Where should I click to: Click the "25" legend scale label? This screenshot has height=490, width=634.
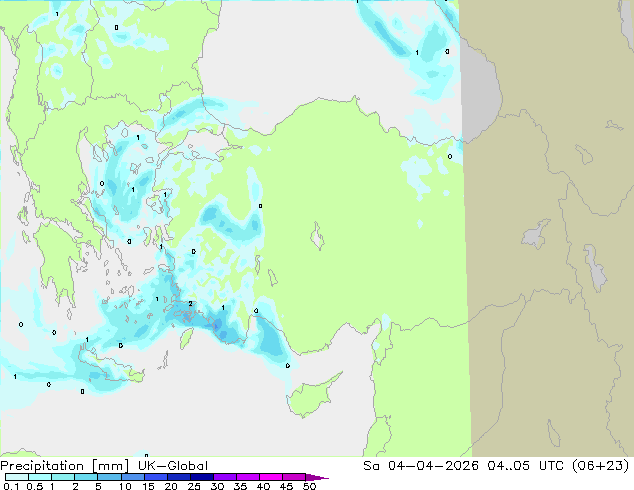194,486
